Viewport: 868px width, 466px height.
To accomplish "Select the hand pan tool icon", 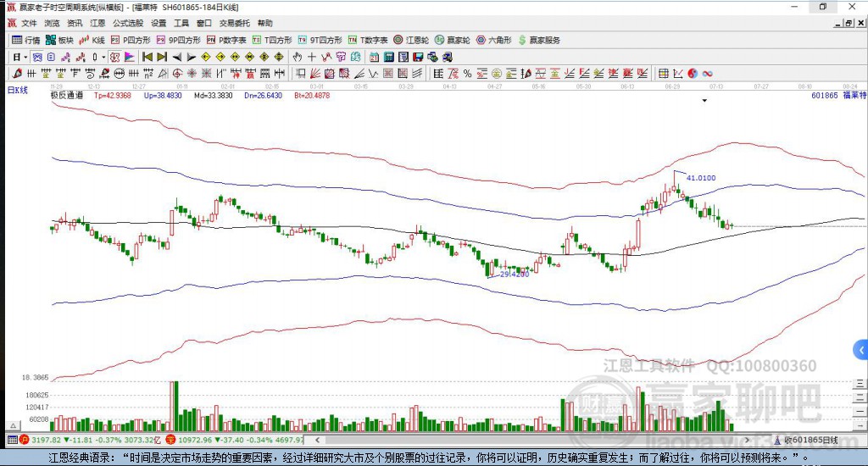I will (298, 57).
